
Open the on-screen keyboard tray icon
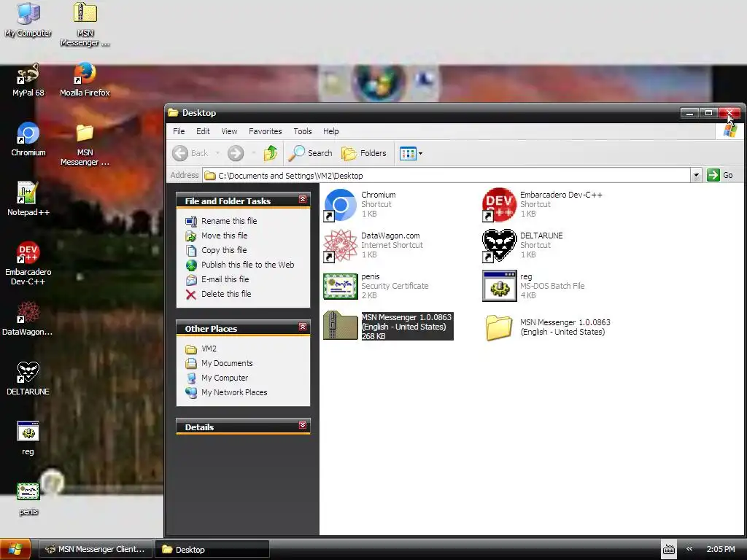click(x=668, y=550)
